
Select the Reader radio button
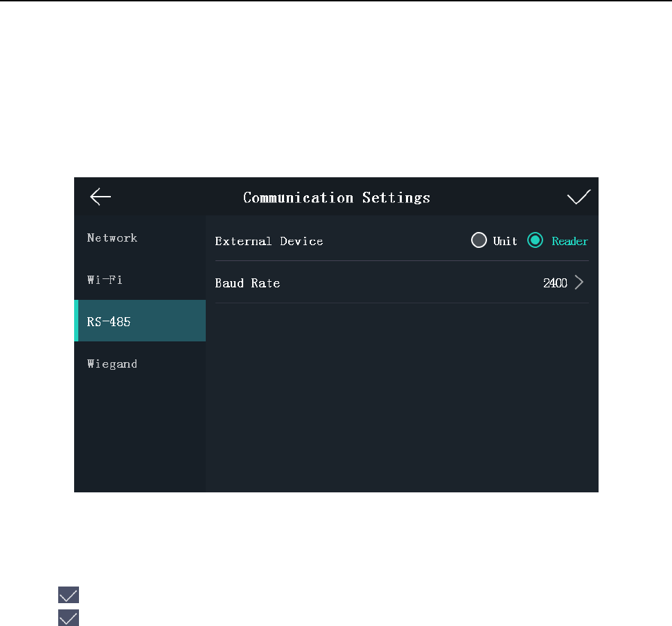pos(535,240)
